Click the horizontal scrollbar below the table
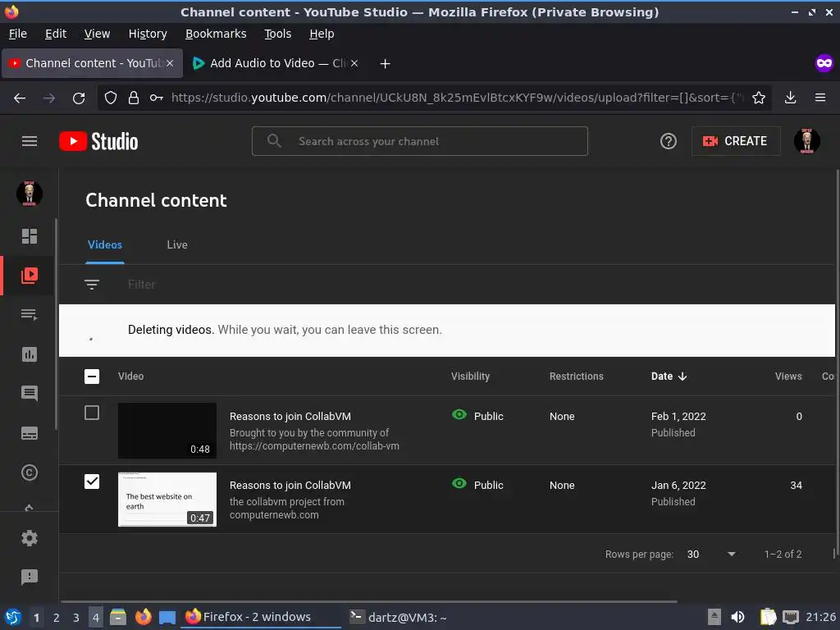The width and height of the screenshot is (840, 630). click(368, 601)
